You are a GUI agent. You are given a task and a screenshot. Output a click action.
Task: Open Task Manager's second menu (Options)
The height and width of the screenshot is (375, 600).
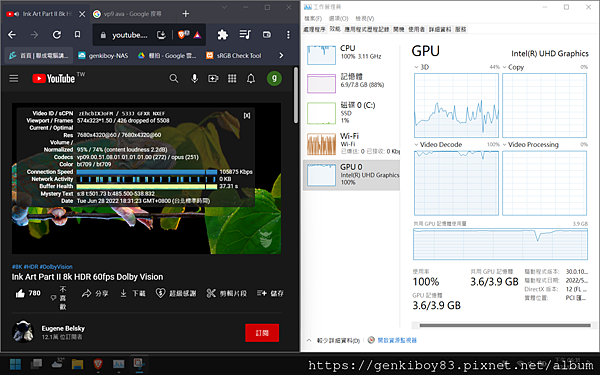(338, 18)
